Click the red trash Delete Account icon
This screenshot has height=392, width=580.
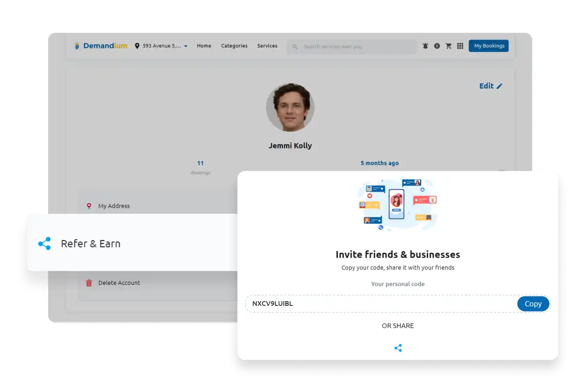pyautogui.click(x=89, y=283)
